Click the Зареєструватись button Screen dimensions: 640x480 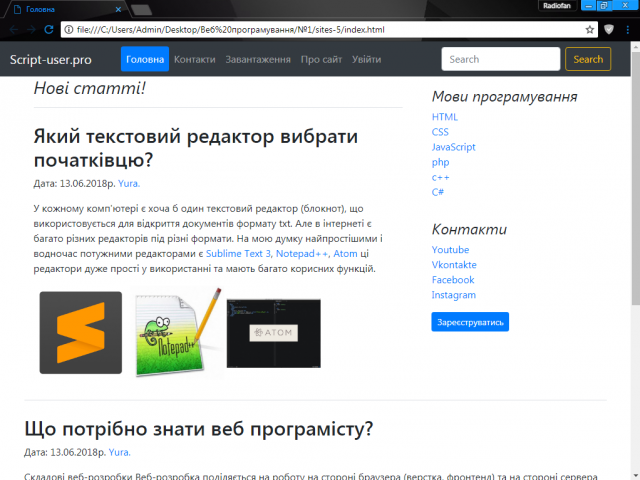[x=470, y=322]
